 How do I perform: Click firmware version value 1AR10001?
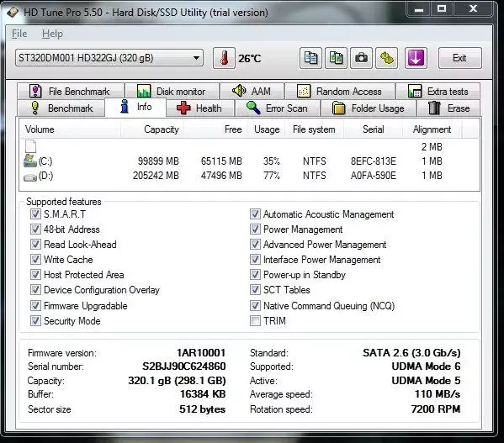201,353
